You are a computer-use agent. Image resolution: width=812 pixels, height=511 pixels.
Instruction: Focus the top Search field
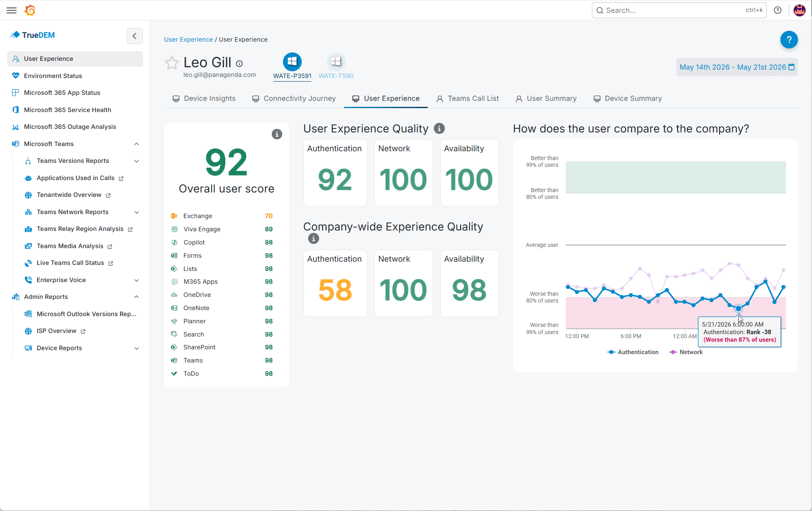[679, 10]
